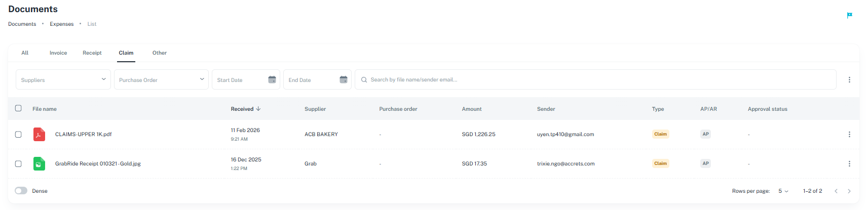
Task: Click the PDF icon for CLAIMS-UPPER 1K.pdf
Action: [x=39, y=134]
